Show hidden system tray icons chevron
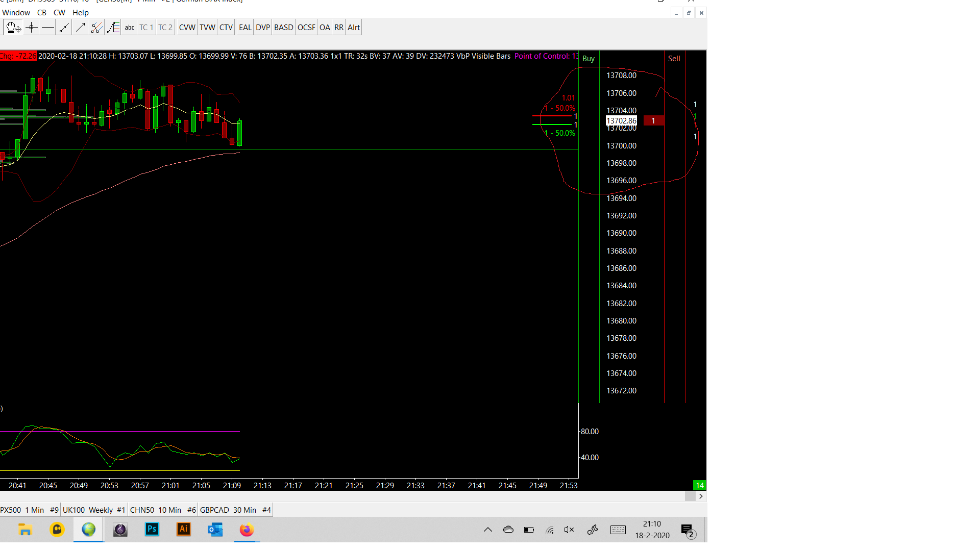 488,530
